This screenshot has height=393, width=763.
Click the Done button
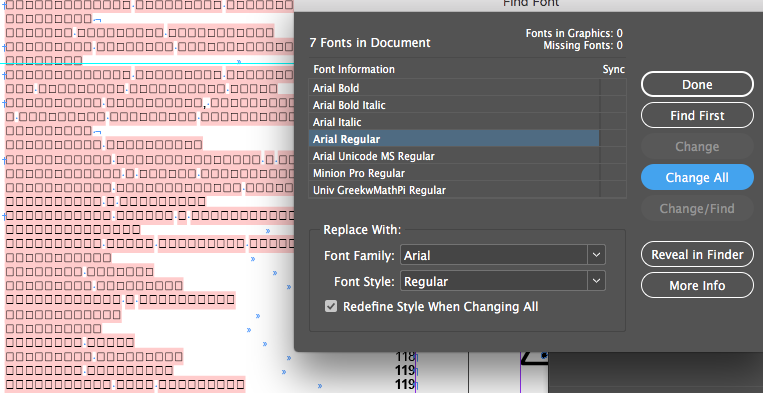tap(697, 84)
